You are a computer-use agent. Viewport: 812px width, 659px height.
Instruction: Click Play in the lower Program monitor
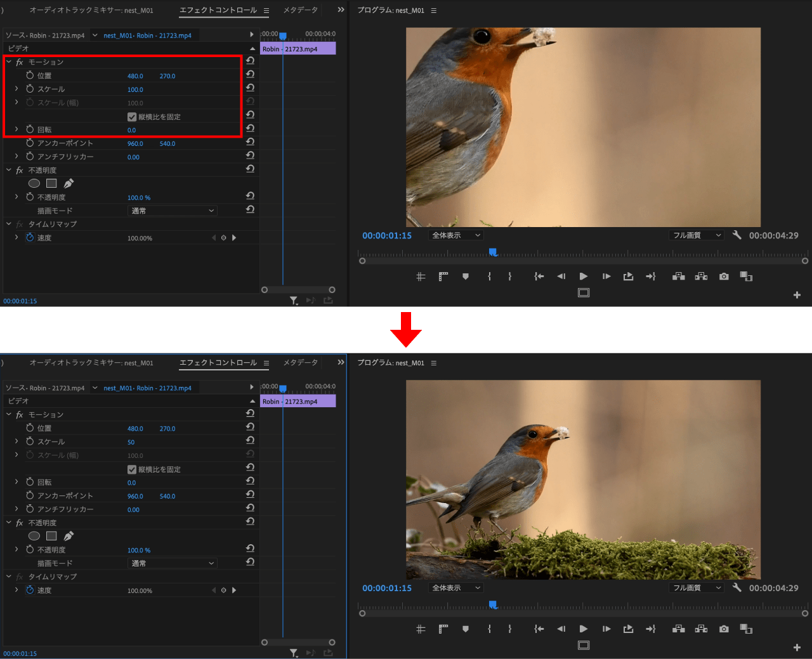click(x=584, y=629)
